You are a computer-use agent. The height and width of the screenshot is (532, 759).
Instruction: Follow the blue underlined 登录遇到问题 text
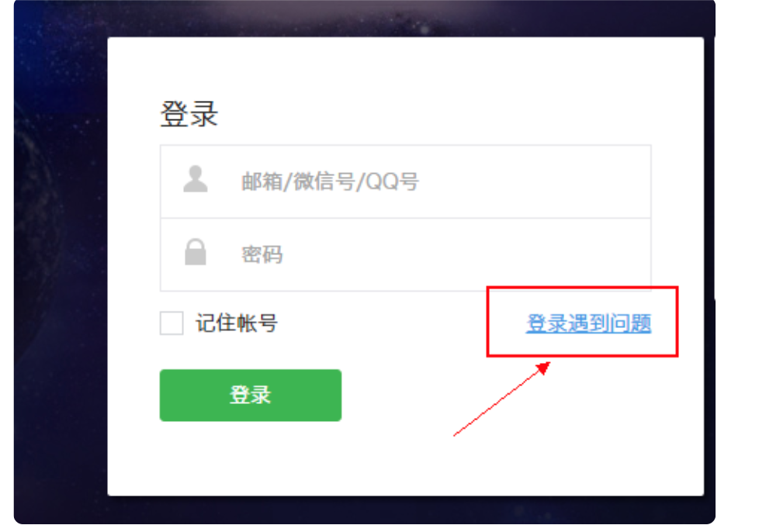[x=588, y=323]
